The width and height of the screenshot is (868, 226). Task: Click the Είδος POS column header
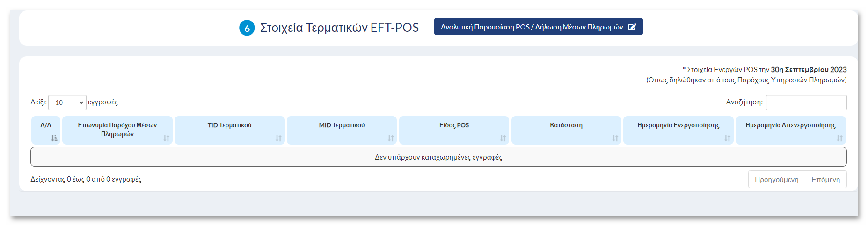tap(454, 130)
